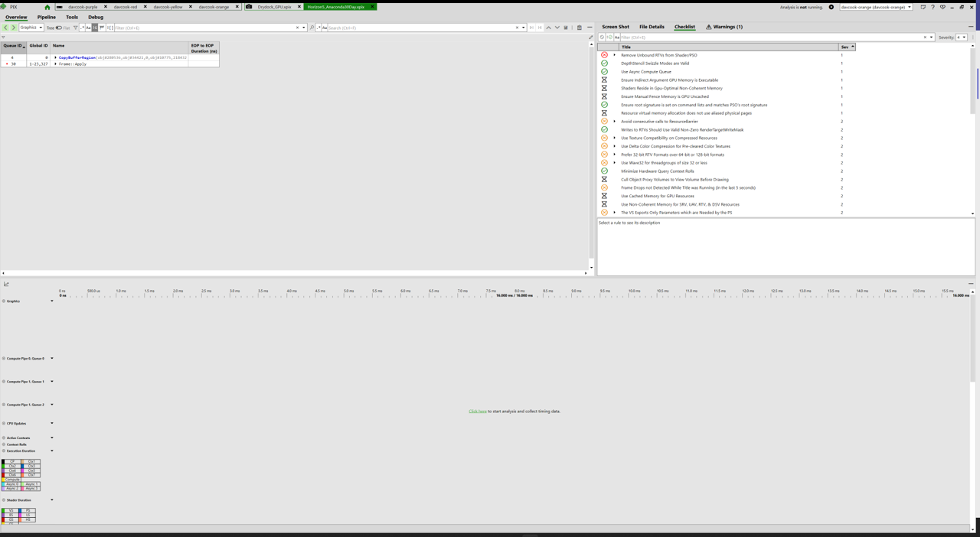The height and width of the screenshot is (537, 980).
Task: Switch to the Screen Shot tab
Action: pos(616,27)
